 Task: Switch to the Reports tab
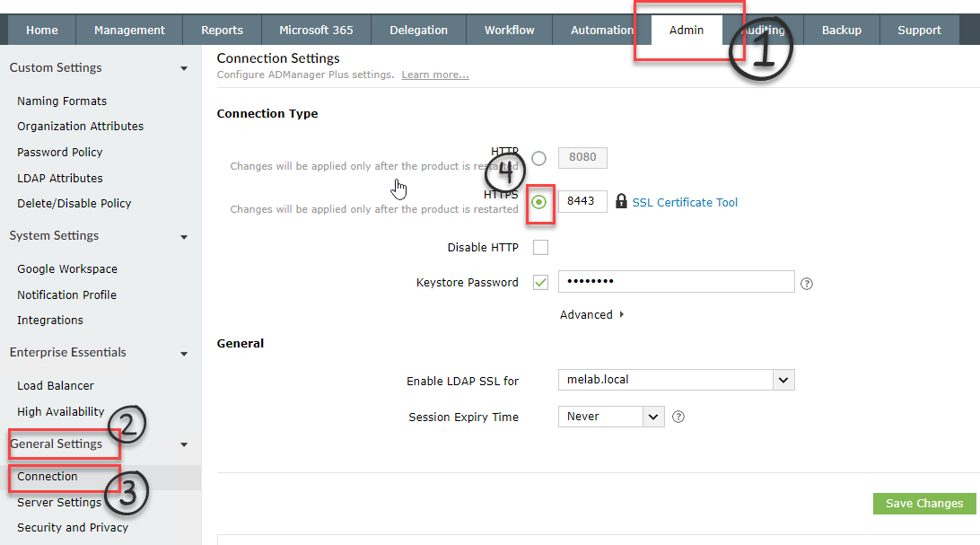(x=222, y=30)
